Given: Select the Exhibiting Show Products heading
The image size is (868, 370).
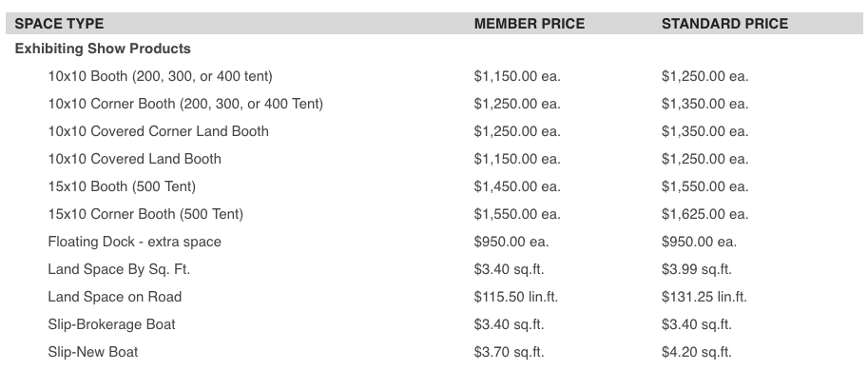Looking at the screenshot, I should point(103,49).
